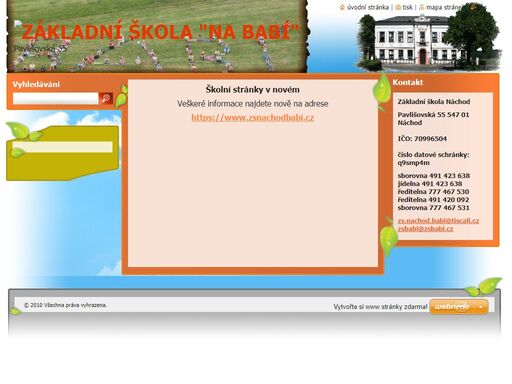Open email link zsbabi@zsbabi.cz
The width and height of the screenshot is (512, 384).
tap(425, 229)
